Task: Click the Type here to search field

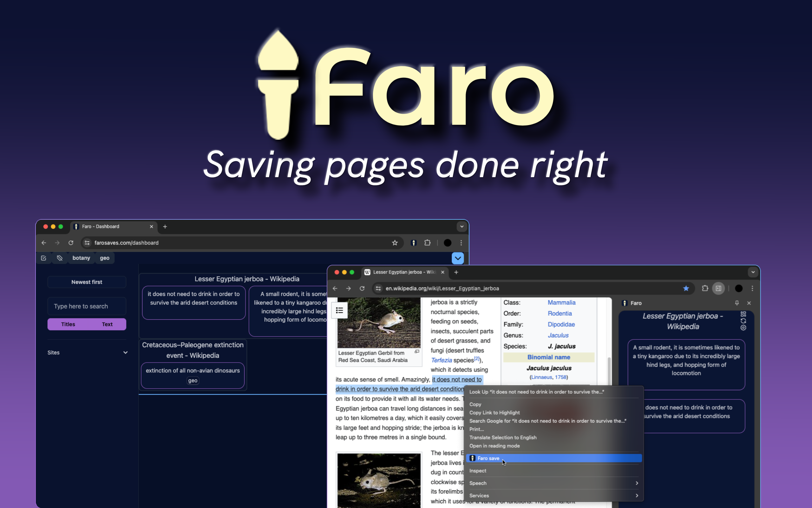Action: pyautogui.click(x=87, y=306)
